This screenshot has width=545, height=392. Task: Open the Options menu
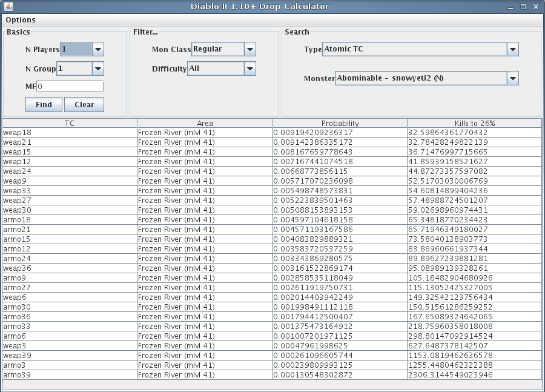21,20
